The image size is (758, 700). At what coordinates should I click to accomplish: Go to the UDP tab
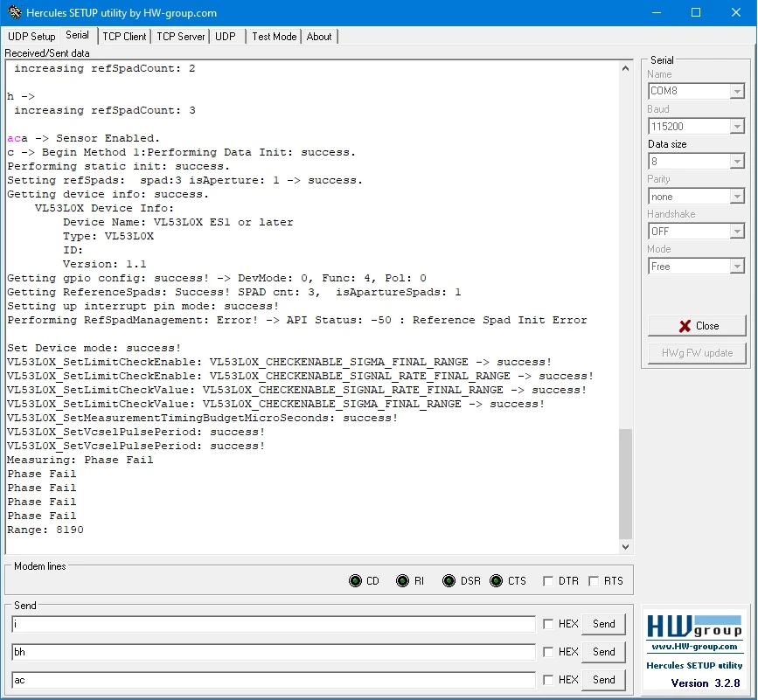point(226,36)
